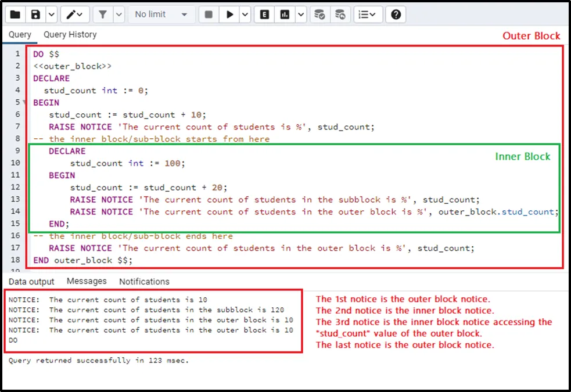Click the Filter funnel icon
Image resolution: width=571 pixels, height=392 pixels.
[103, 15]
